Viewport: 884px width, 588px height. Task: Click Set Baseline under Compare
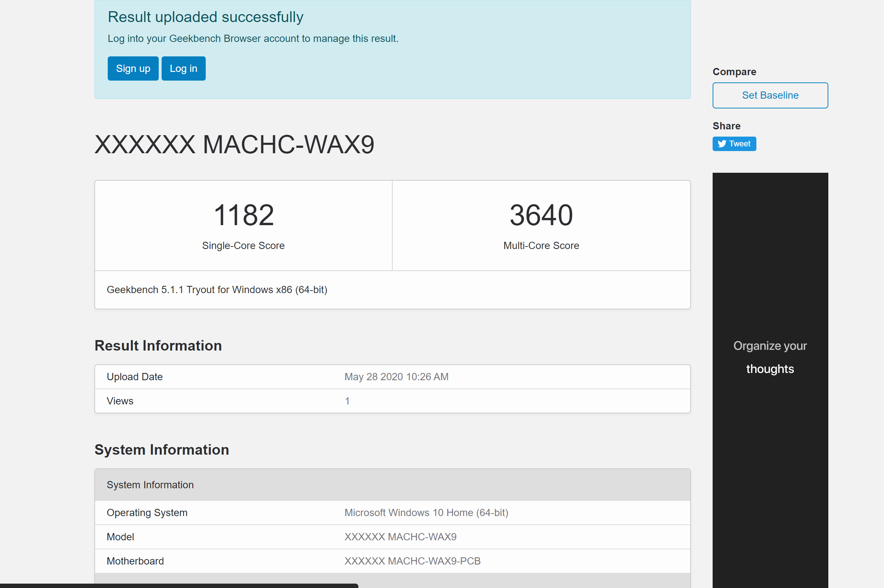[x=770, y=95]
